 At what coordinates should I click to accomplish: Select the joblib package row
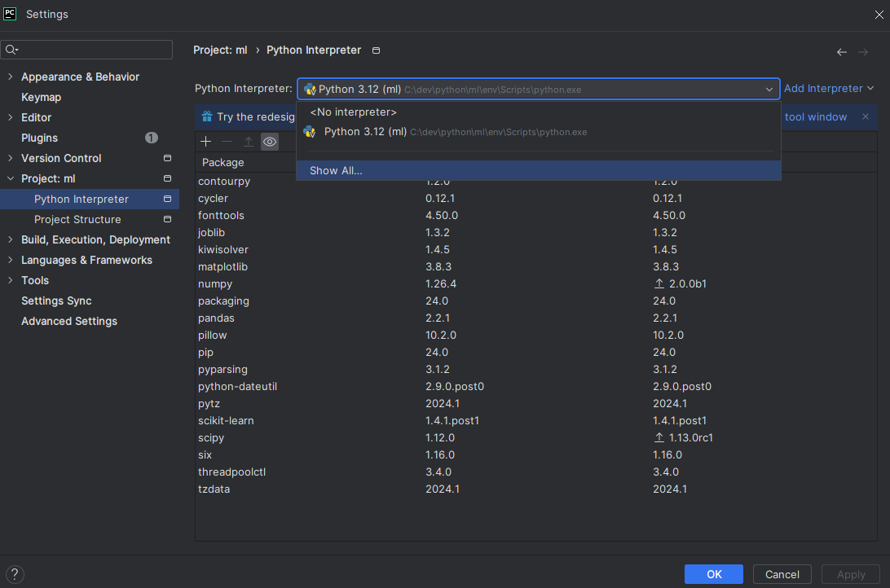coord(536,232)
